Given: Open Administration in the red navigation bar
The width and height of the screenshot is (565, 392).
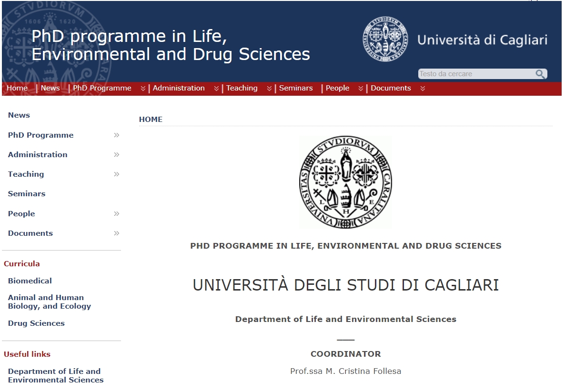Looking at the screenshot, I should coord(178,88).
